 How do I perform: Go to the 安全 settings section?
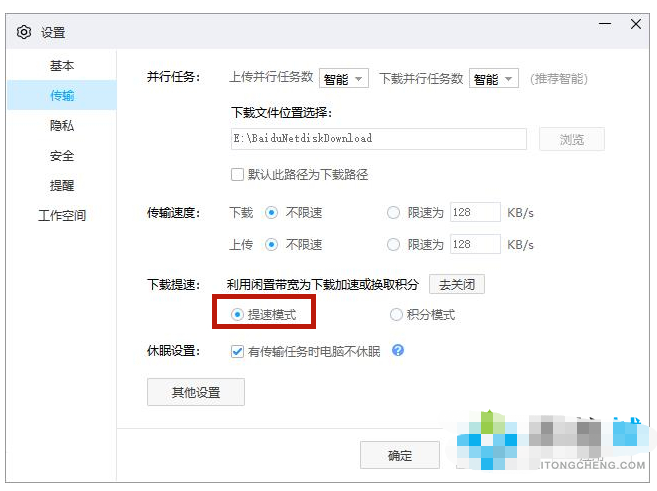pos(62,156)
